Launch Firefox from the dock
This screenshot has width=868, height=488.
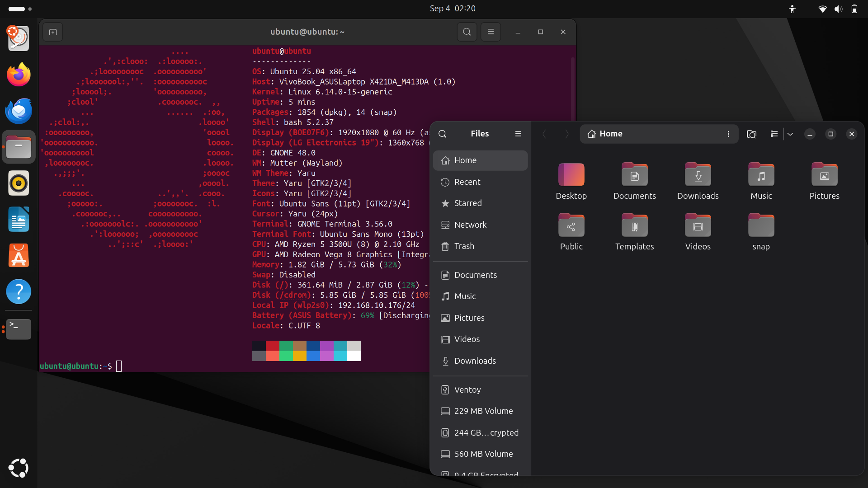[x=19, y=75]
